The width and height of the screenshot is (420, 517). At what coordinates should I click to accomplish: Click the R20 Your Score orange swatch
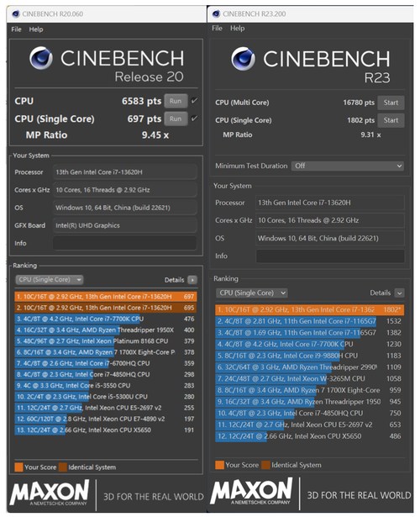[x=18, y=467]
